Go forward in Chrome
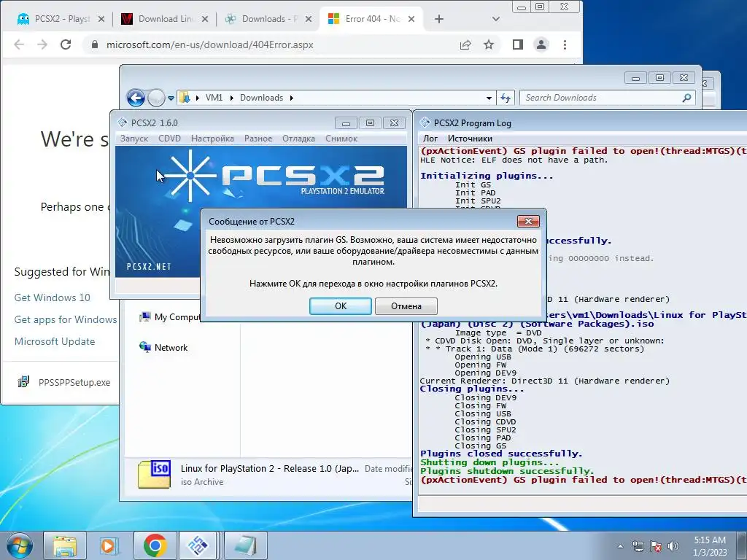The height and width of the screenshot is (560, 747). pyautogui.click(x=42, y=44)
